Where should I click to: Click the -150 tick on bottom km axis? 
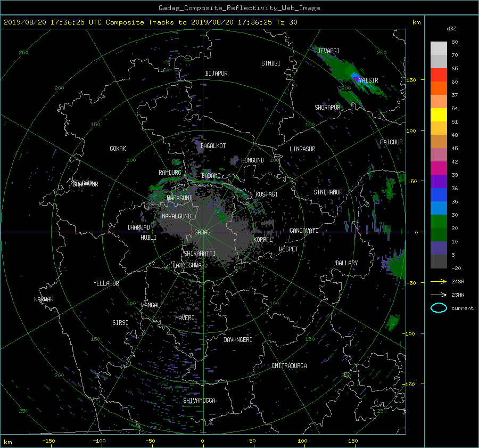pyautogui.click(x=48, y=441)
